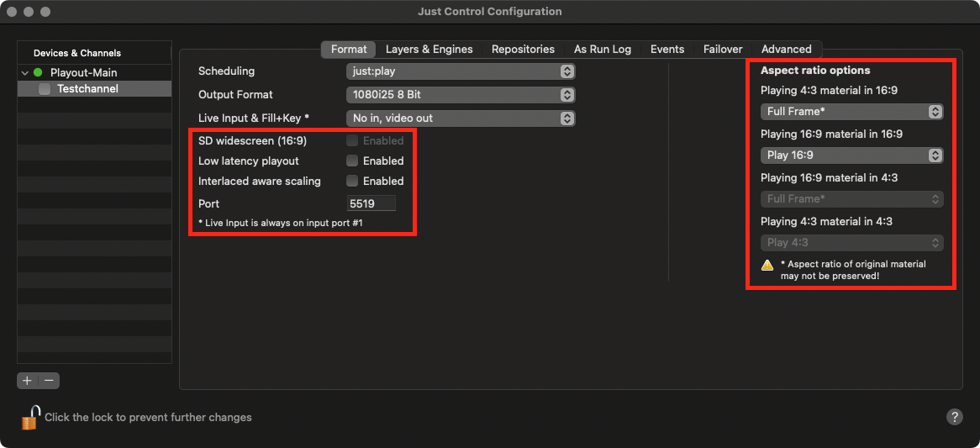980x448 pixels.
Task: Toggle the Testchannel checkbox
Action: (x=45, y=89)
